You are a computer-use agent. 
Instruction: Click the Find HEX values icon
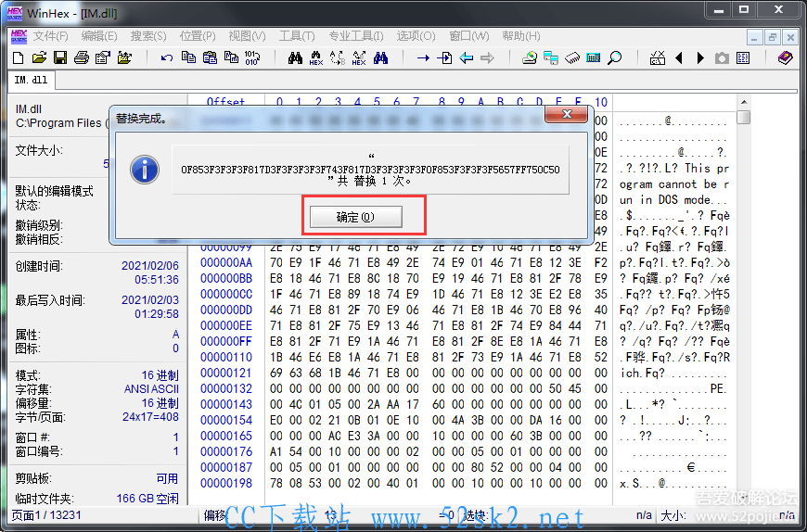click(316, 58)
